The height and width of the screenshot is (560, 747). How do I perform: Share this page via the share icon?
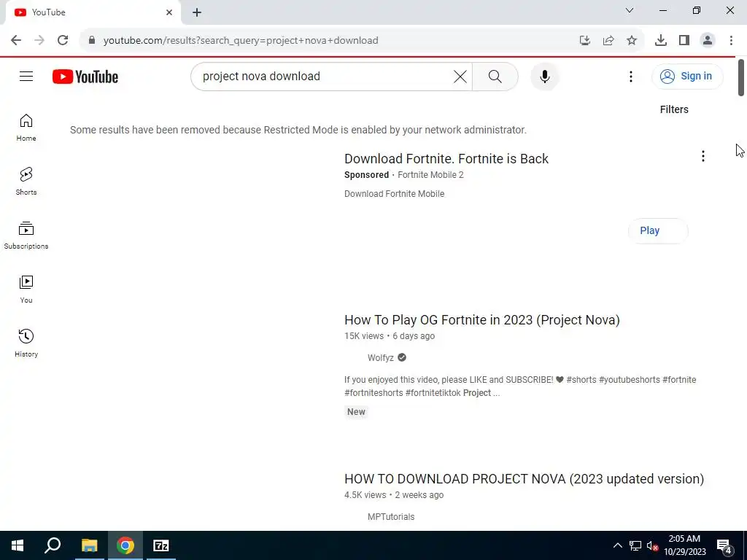[608, 41]
